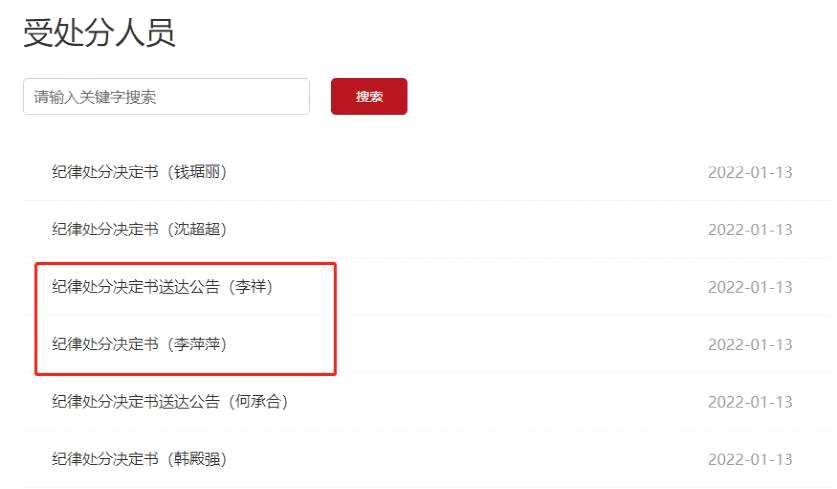
Task: Click the 2022-01-13 date beside 钱琚丽
Action: [750, 172]
